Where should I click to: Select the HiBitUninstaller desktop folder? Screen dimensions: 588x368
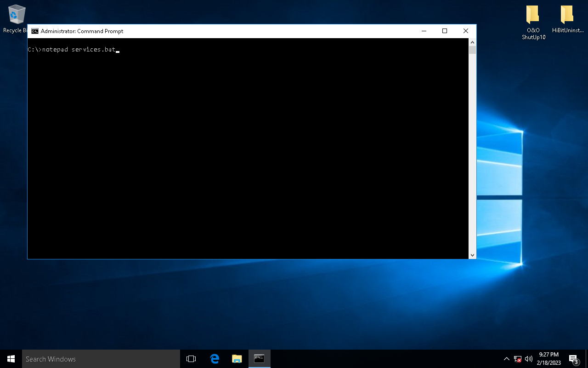(x=567, y=19)
